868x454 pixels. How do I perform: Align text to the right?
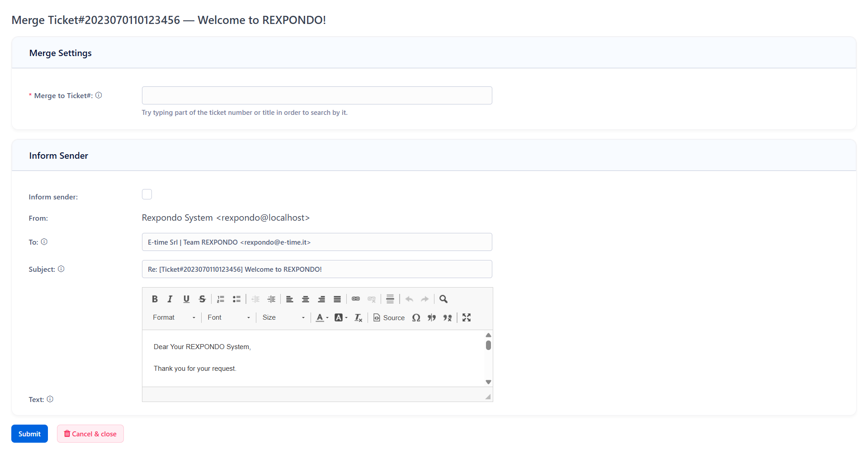tap(321, 299)
